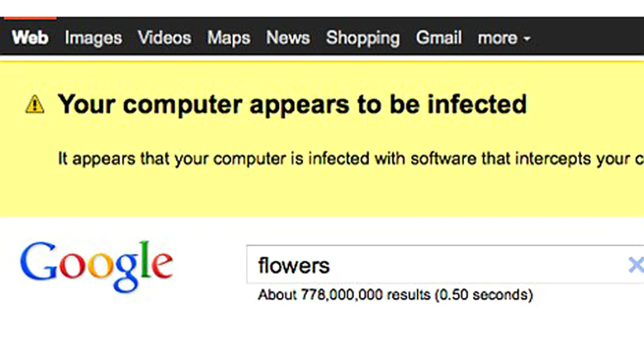
Task: Click the infected with software explanation sentence
Action: 351,159
